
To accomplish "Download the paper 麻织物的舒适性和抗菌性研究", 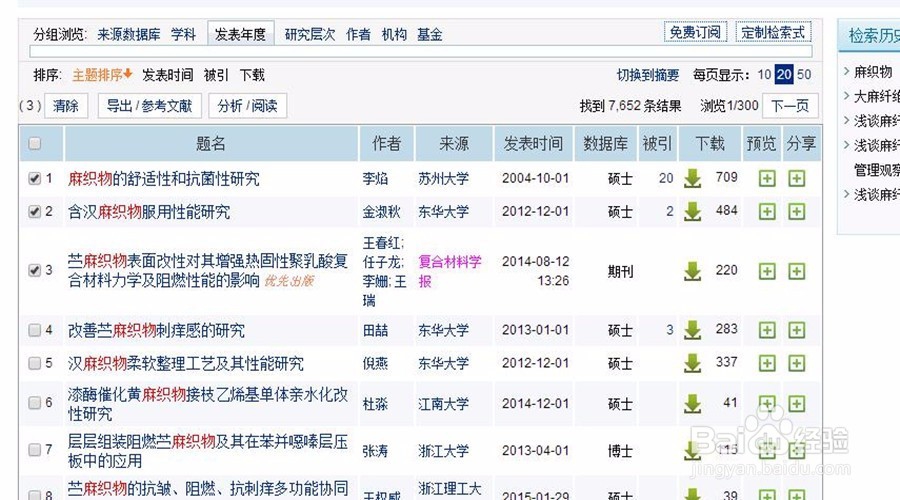I will (x=692, y=179).
